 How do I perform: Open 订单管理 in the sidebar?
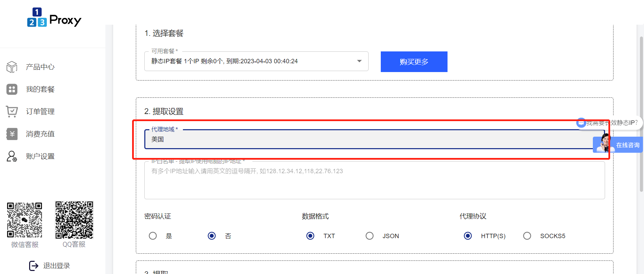40,112
